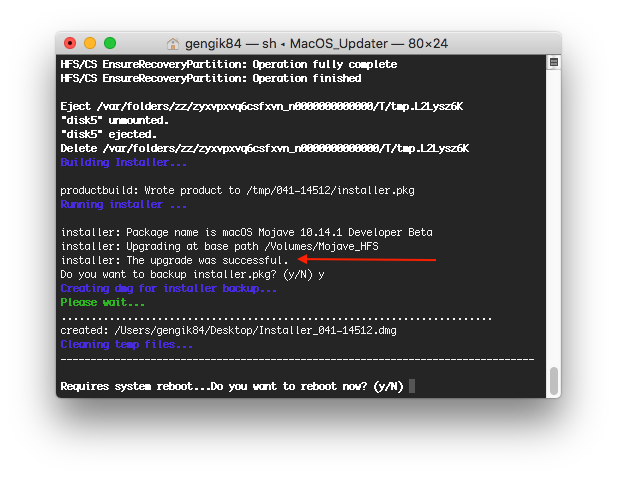Viewport: 617px width, 478px height.
Task: Click the 'Operation fully complete' line
Action: pos(229,64)
